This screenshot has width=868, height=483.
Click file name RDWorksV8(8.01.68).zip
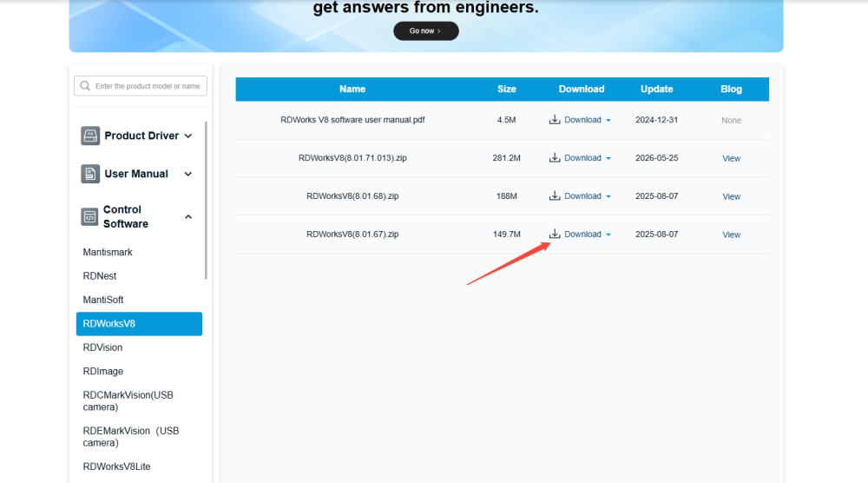pos(352,196)
